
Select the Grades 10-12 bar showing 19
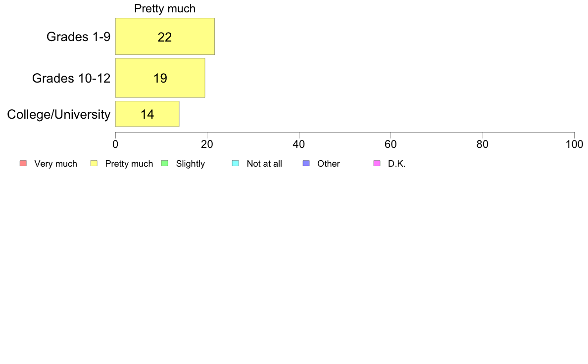click(x=160, y=78)
